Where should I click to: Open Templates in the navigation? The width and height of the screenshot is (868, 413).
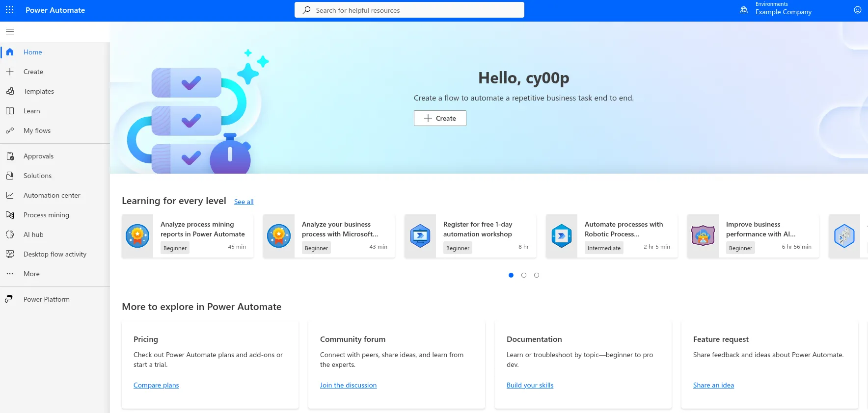(x=39, y=91)
